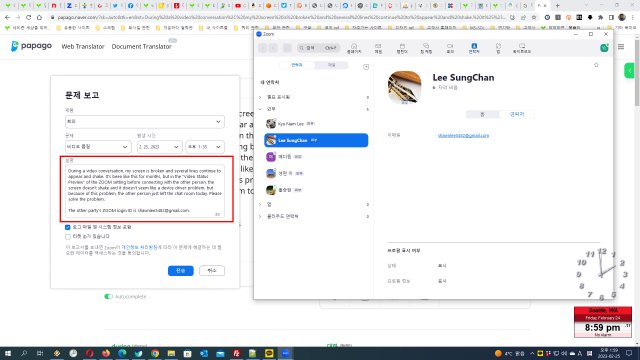The width and height of the screenshot is (640, 360).
Task: Open the Zoom app from Windows taskbar
Action: click(285, 353)
